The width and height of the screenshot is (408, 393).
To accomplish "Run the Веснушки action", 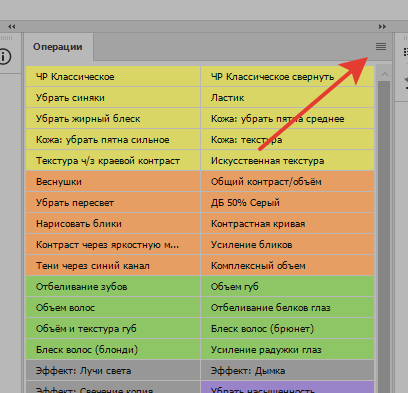I will click(113, 181).
